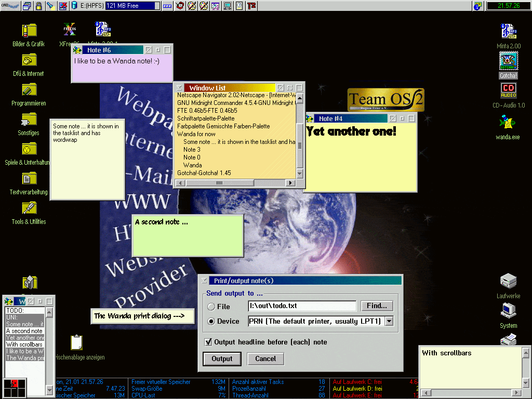Click the information icon beside the clock

click(478, 6)
